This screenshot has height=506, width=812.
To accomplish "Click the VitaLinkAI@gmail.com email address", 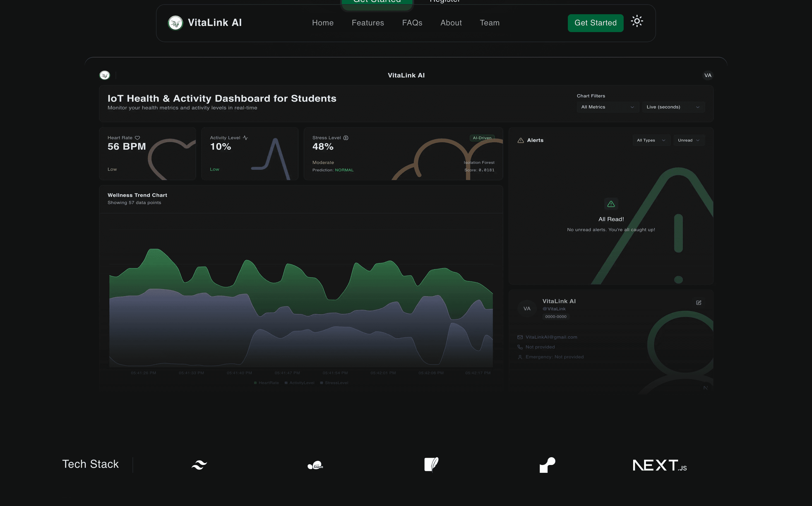I will point(551,337).
